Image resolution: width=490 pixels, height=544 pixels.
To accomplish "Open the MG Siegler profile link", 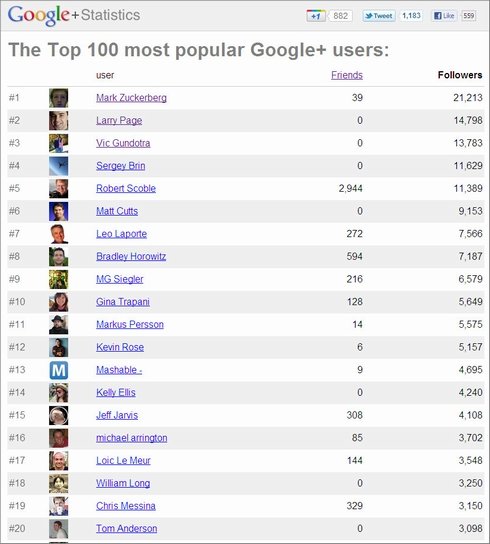I will click(119, 279).
